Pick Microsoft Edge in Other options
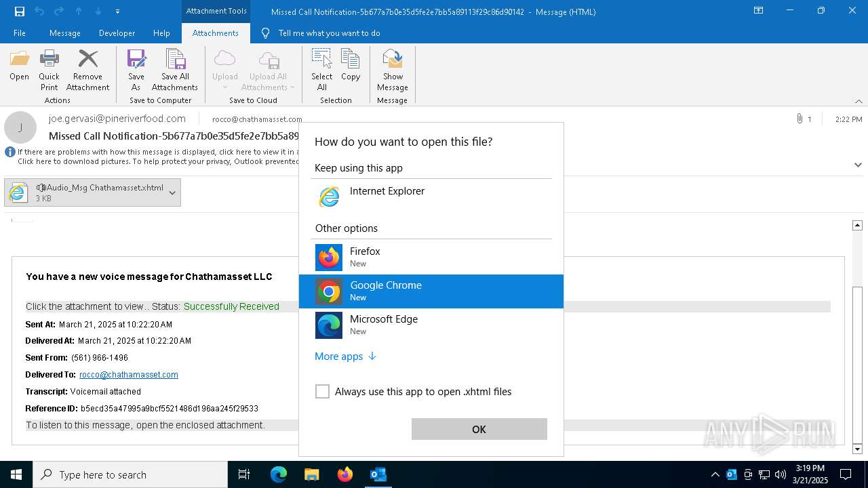 431,325
